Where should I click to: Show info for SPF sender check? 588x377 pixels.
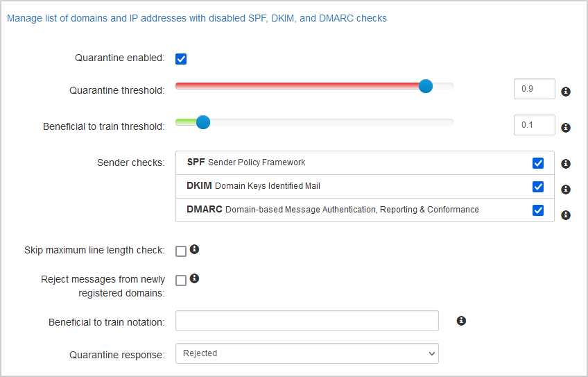(x=566, y=164)
